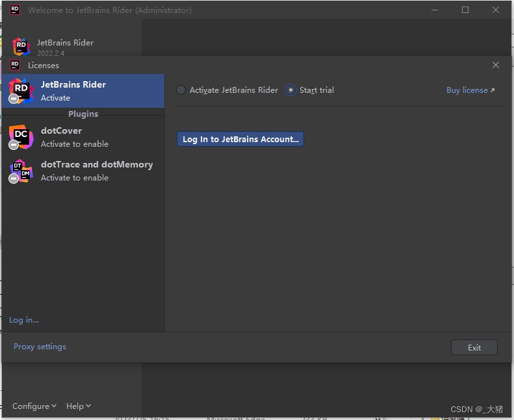Click the dotTrace dotMemory combined icon

coord(21,171)
